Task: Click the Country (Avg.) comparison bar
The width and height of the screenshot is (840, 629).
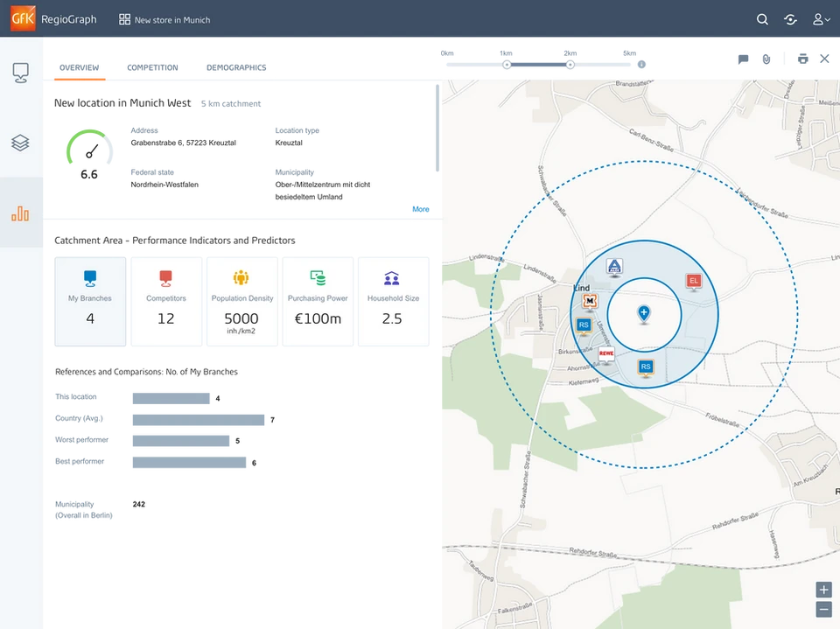Action: coord(199,420)
